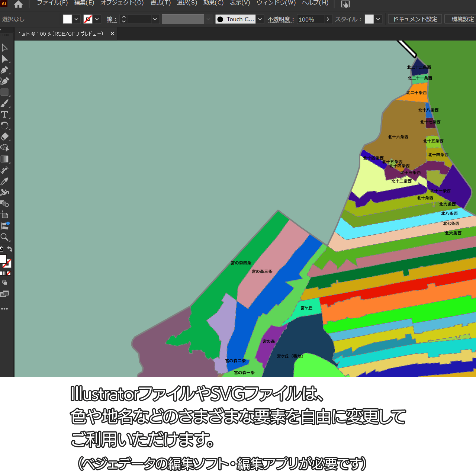Image resolution: width=476 pixels, height=476 pixels.
Task: Reset to default fill and stroke
Action: click(1, 249)
